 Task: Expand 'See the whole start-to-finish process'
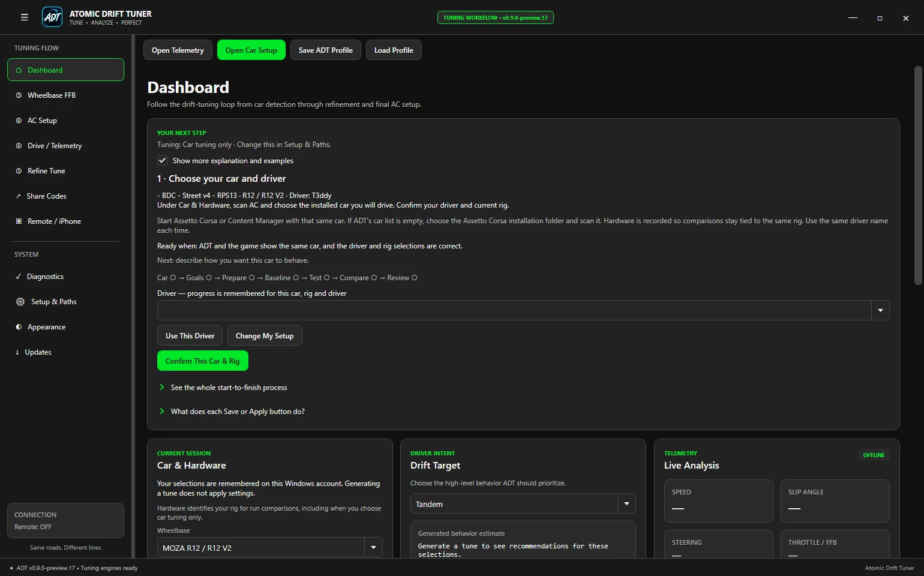(x=223, y=388)
